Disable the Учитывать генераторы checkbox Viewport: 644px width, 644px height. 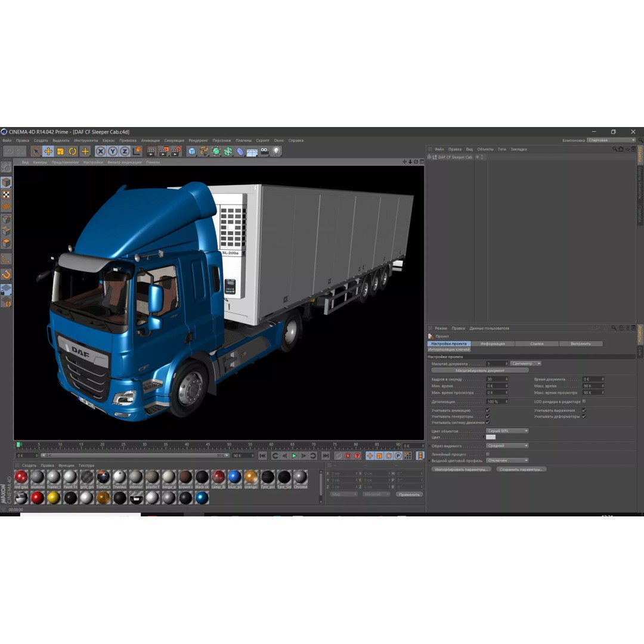point(486,416)
